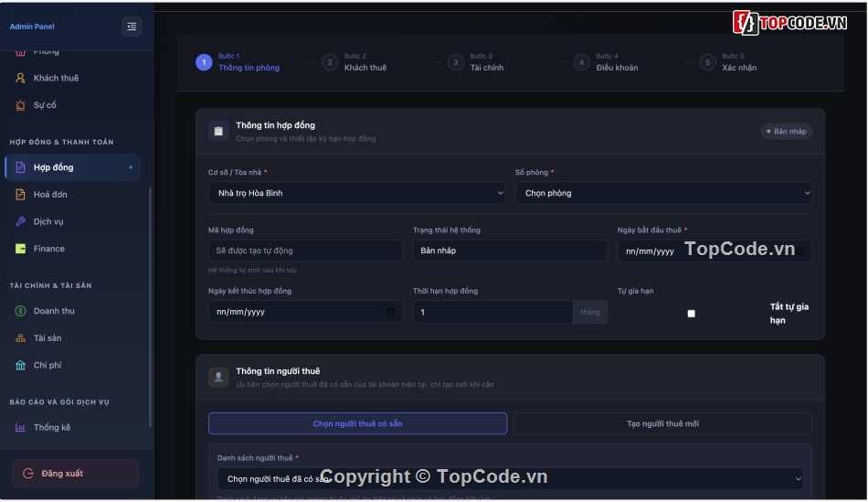This screenshot has width=868, height=502.
Task: Click the Doanh thu dollar icon
Action: [x=20, y=311]
